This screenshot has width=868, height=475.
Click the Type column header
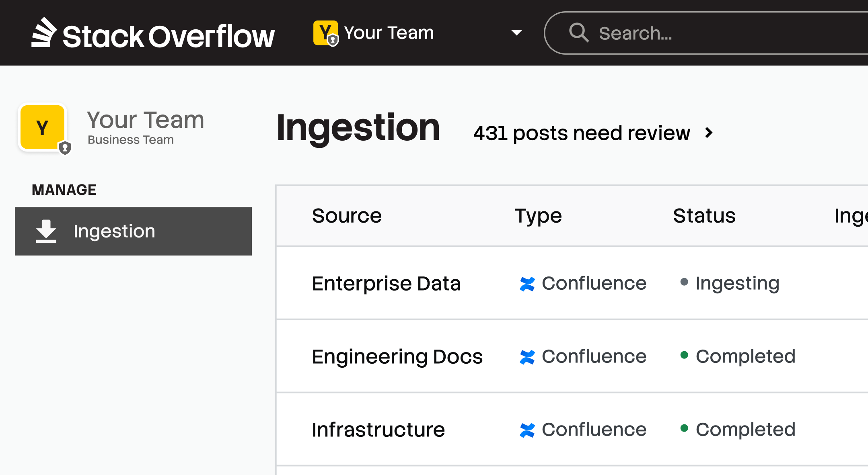point(538,216)
